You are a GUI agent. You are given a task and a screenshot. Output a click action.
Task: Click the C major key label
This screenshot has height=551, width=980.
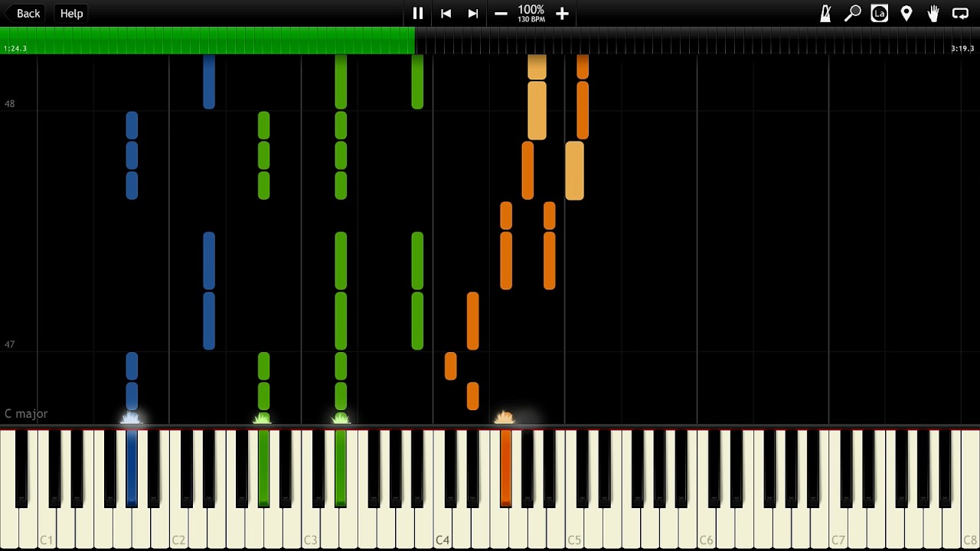coord(26,413)
